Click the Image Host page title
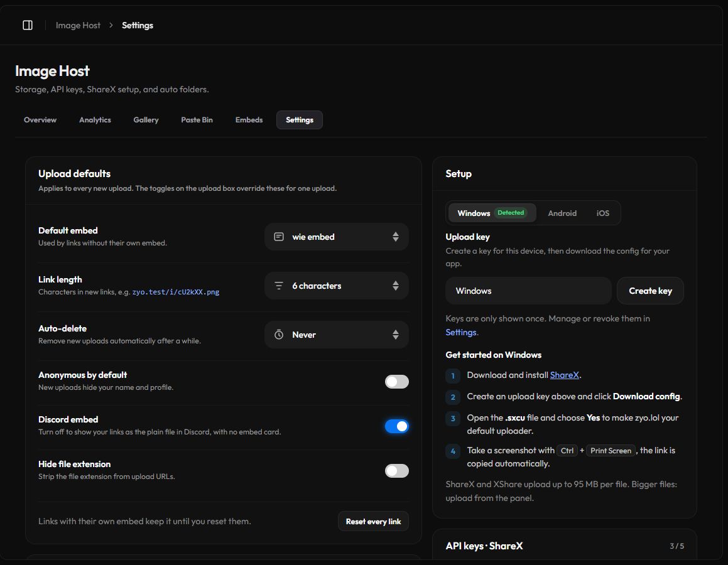The width and height of the screenshot is (728, 565). (52, 71)
